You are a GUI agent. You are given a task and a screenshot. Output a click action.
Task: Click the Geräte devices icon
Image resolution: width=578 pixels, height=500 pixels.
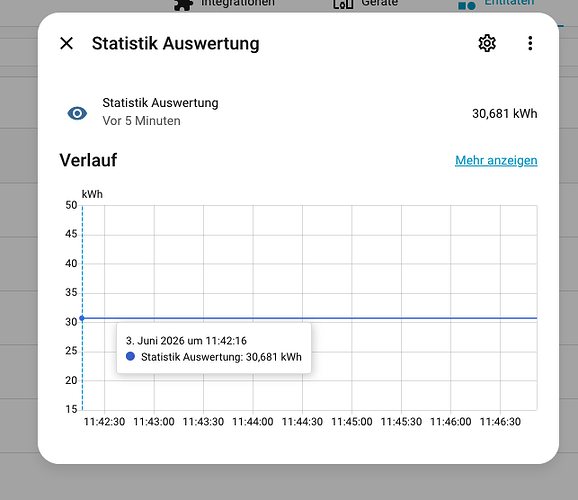coord(343,4)
